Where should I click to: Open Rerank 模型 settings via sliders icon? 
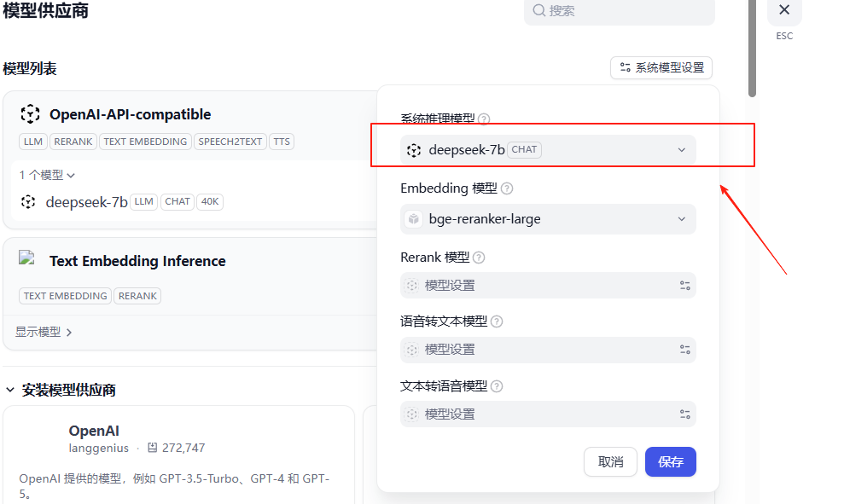click(684, 285)
